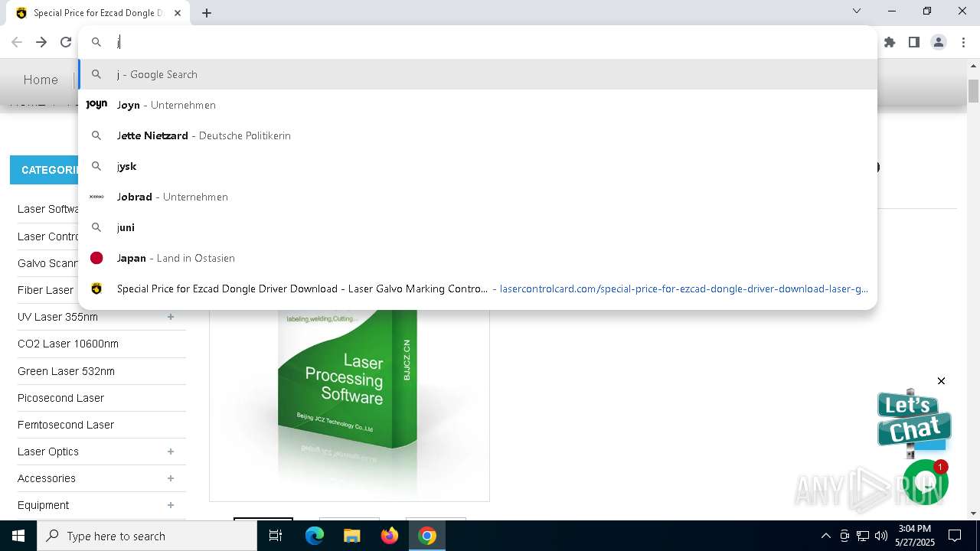This screenshot has width=980, height=551.
Task: Open the green chat bubble icon
Action: click(925, 483)
